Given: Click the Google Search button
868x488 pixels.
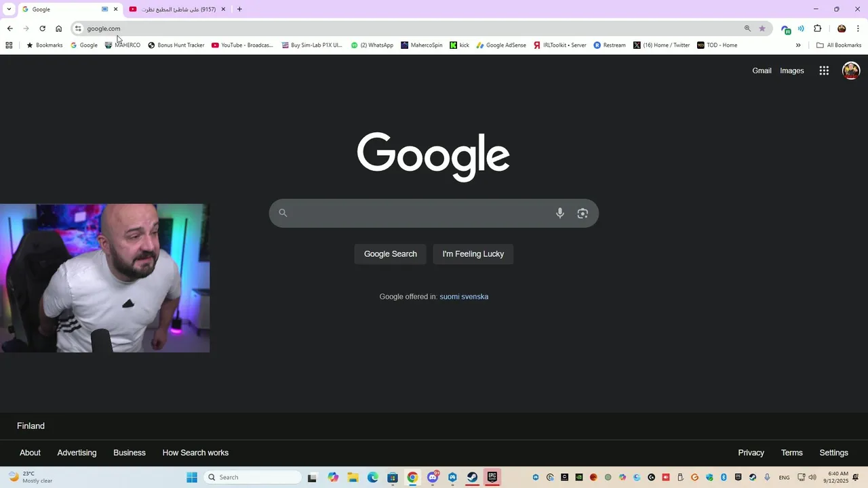Looking at the screenshot, I should 391,254.
